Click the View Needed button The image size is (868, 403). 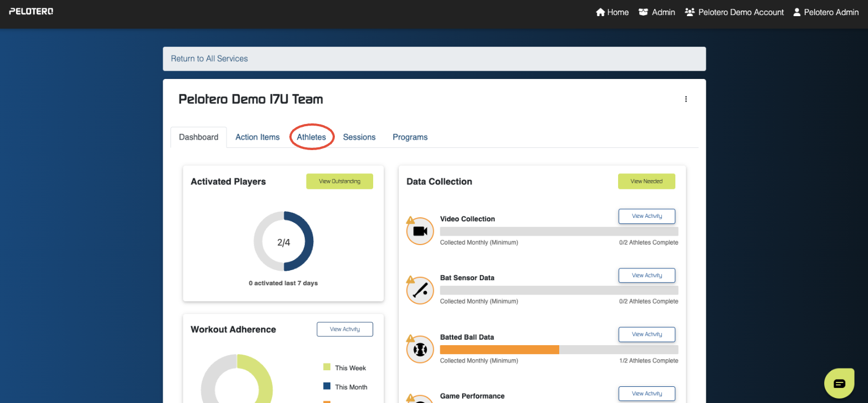pos(646,181)
